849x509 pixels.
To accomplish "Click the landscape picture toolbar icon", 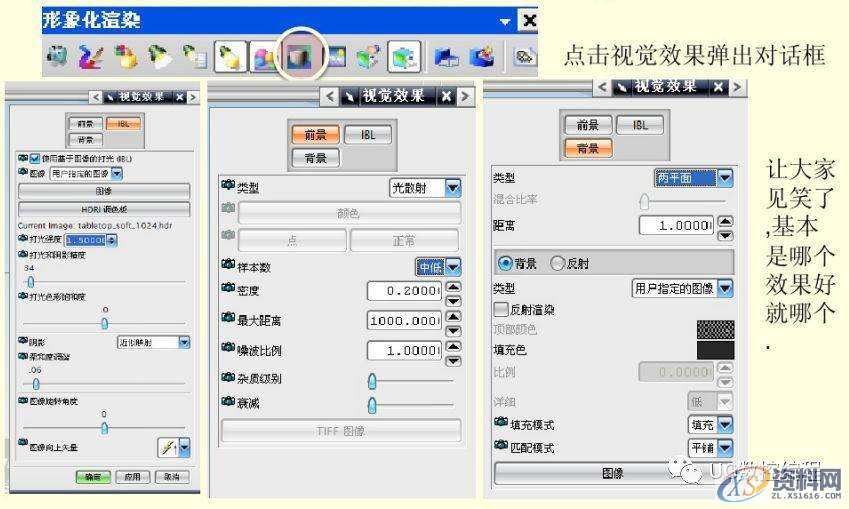I will (335, 56).
